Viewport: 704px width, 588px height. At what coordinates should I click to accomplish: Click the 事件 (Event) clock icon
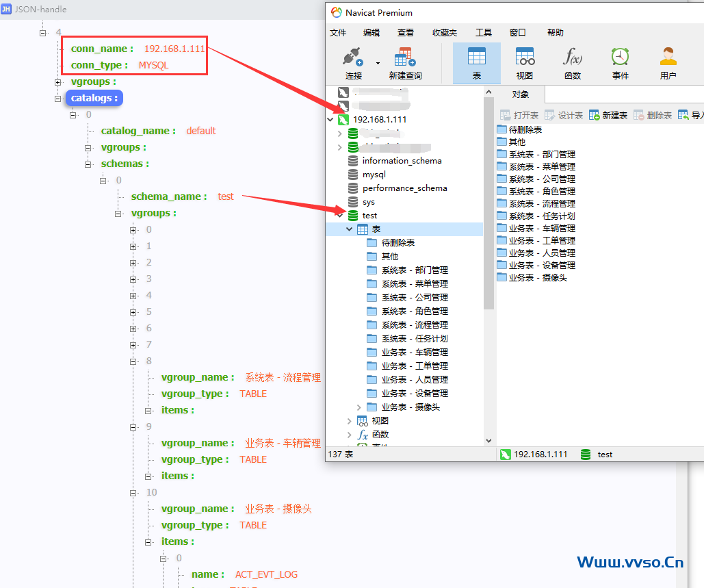[x=621, y=57]
